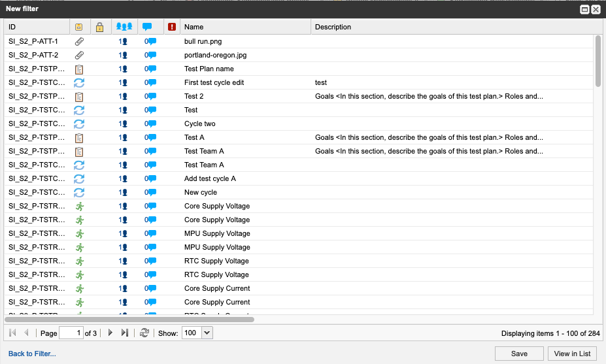Click the cycle icon beside First test cycle edit

(79, 82)
